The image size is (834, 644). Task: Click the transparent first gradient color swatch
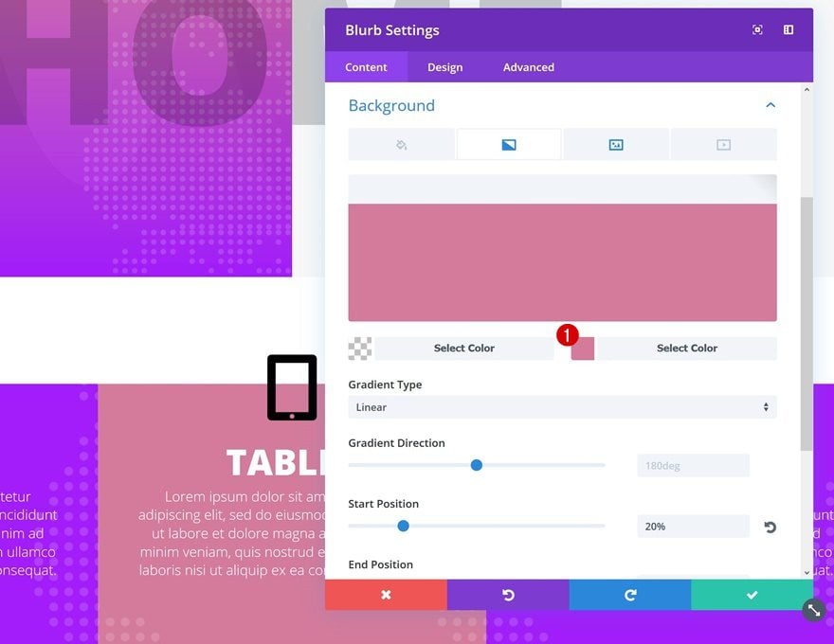360,349
